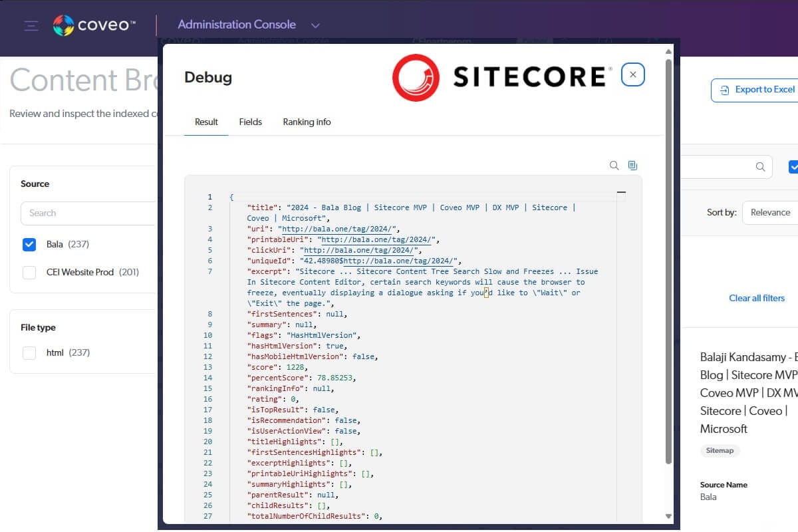
Task: Close the Debug dialog with the X
Action: 632,75
